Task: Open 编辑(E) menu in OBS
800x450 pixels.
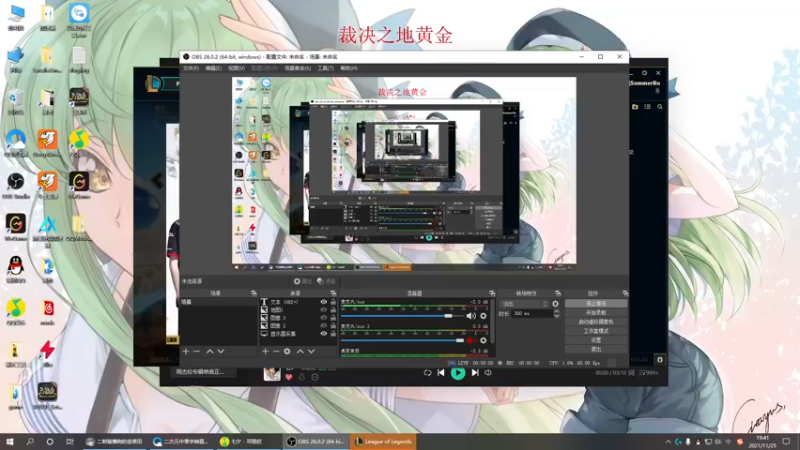Action: click(x=213, y=68)
